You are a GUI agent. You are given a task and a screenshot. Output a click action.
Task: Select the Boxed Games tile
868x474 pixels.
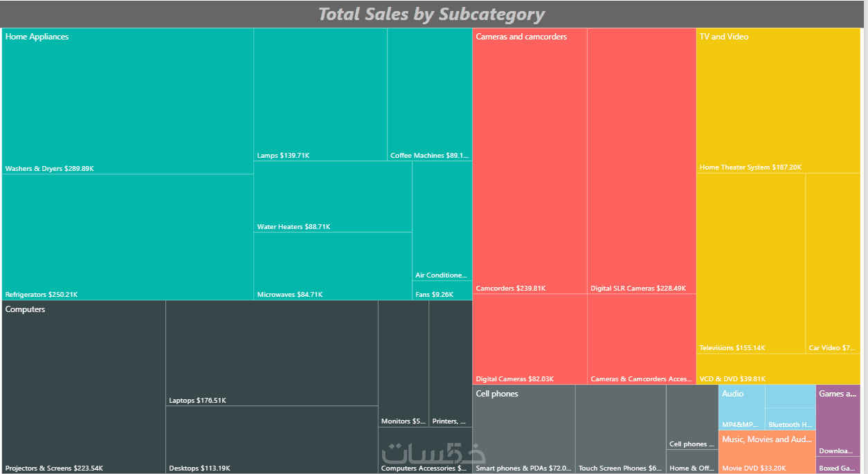click(838, 465)
